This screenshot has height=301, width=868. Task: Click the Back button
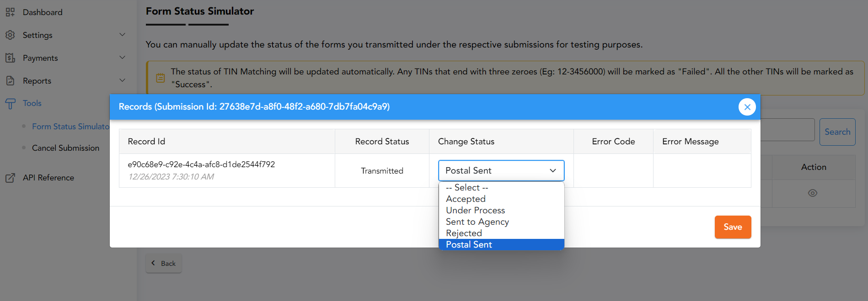pos(164,264)
